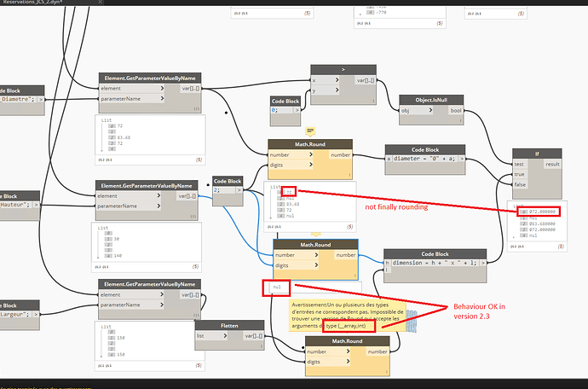Select the Element.GetParameterValueByName node fed by the Largeur code block
This screenshot has height=389, width=588.
coord(149,284)
